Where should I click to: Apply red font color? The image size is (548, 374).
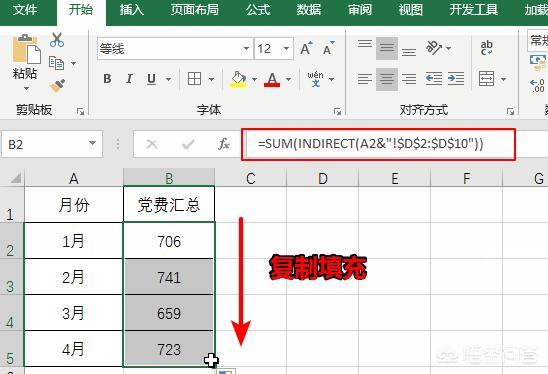[x=272, y=79]
